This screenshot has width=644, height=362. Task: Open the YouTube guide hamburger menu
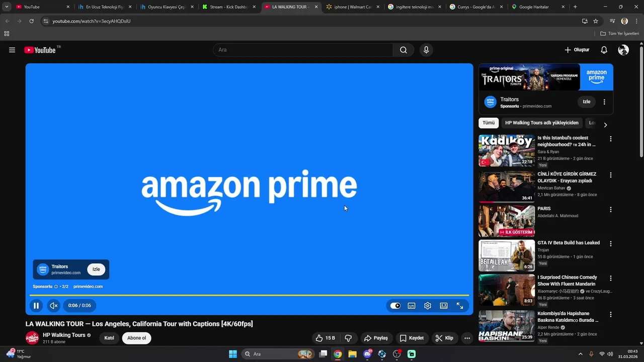pyautogui.click(x=12, y=50)
